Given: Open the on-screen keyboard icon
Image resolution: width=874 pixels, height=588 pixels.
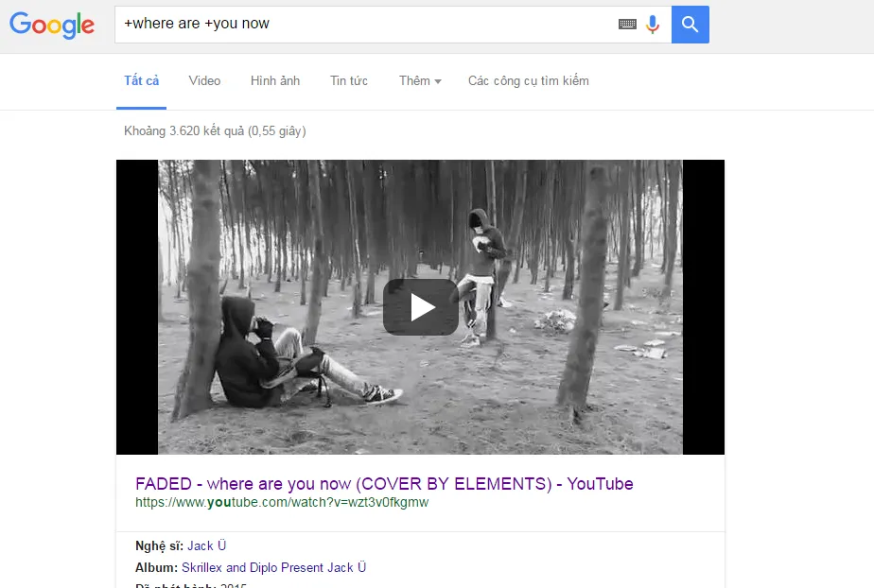Looking at the screenshot, I should click(627, 24).
